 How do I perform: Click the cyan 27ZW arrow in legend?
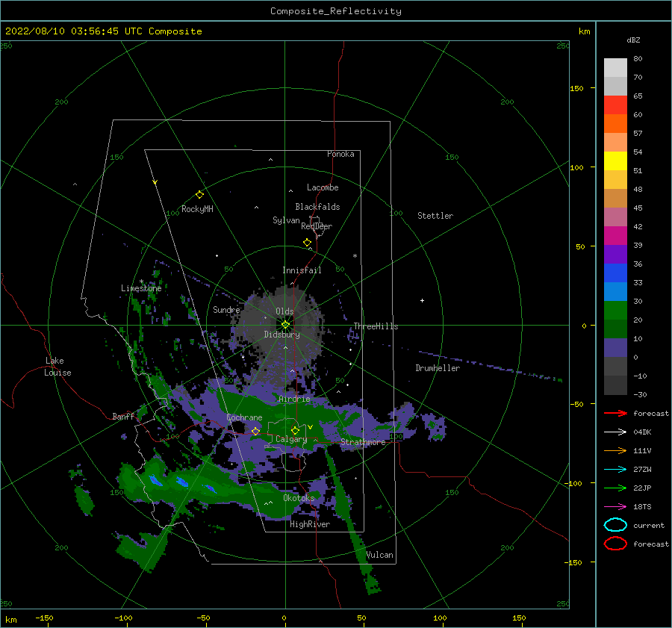coord(615,470)
